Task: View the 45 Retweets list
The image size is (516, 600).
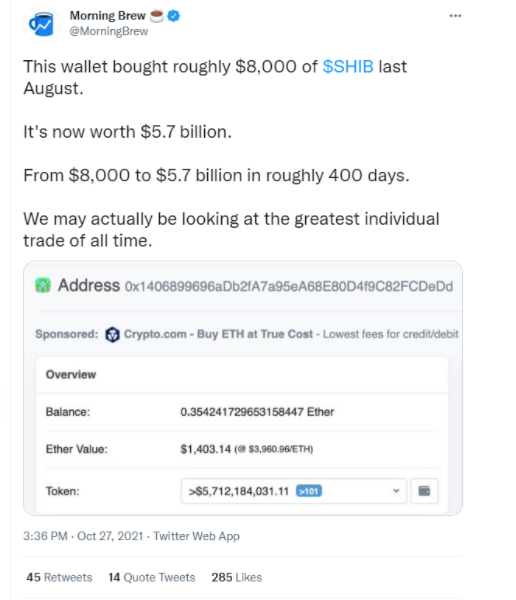Action: [59, 577]
